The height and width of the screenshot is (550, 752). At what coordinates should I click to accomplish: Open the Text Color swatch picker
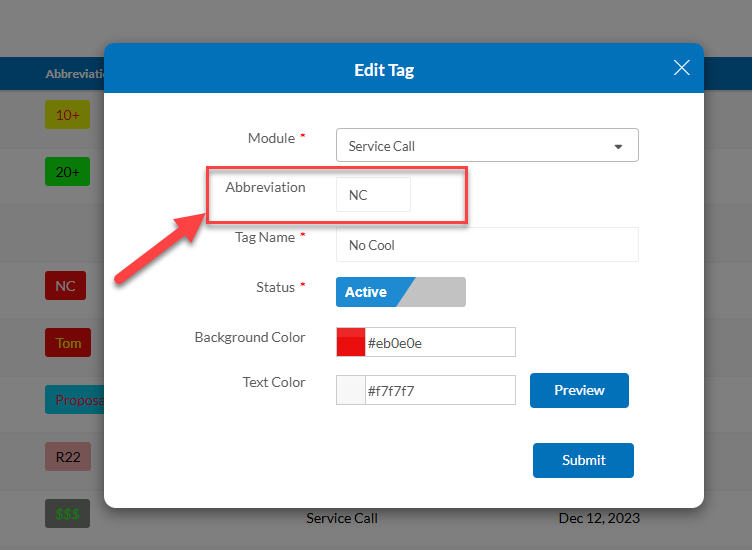[351, 390]
